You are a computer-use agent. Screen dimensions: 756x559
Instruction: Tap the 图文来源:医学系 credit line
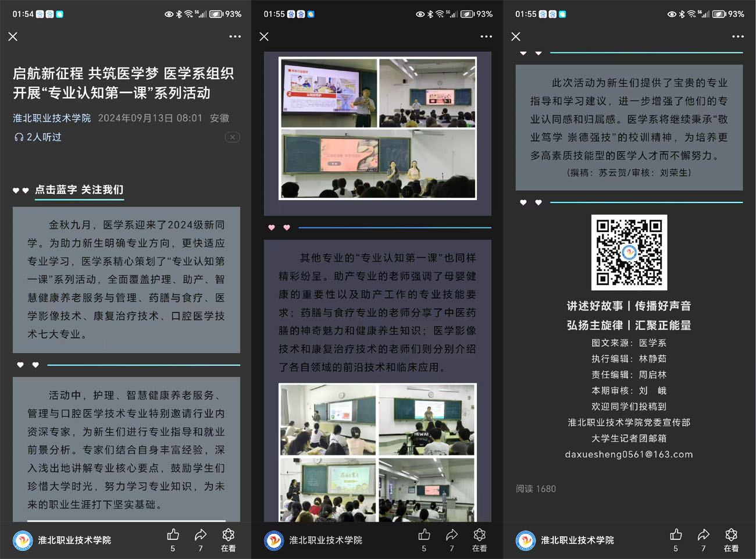pyautogui.click(x=629, y=343)
